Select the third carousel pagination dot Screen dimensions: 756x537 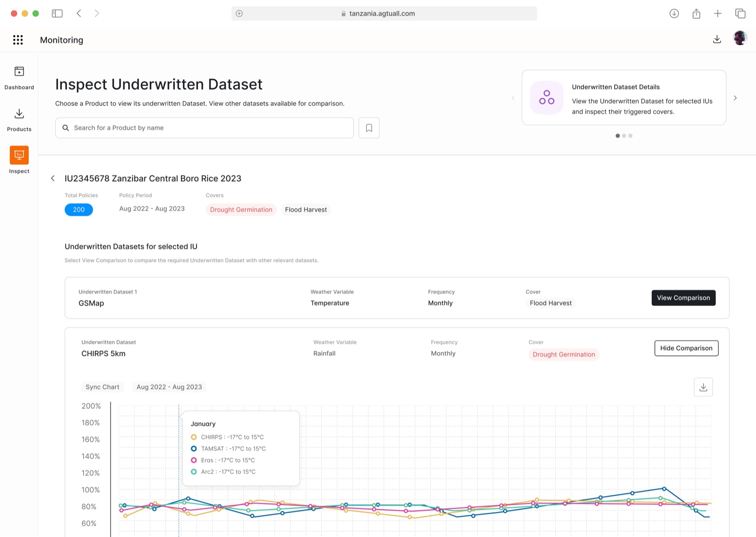pos(630,136)
